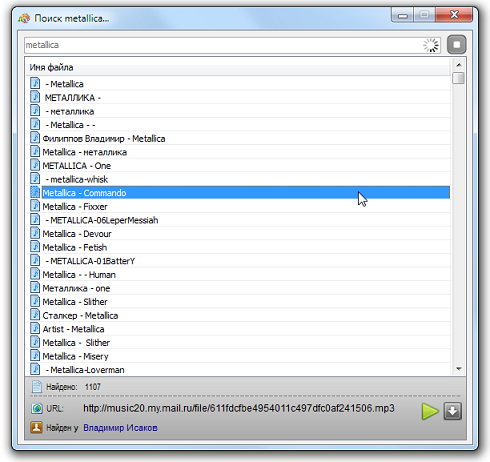Click the file icon of 'Artist - Metallica'
The height and width of the screenshot is (462, 490).
[35, 329]
